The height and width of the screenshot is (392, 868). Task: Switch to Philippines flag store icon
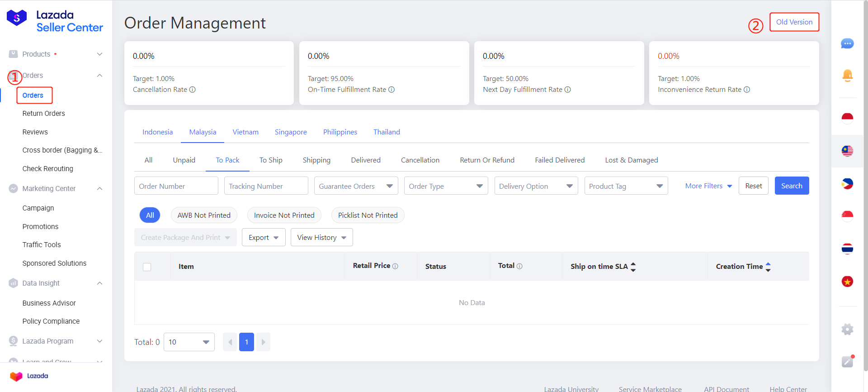[847, 183]
